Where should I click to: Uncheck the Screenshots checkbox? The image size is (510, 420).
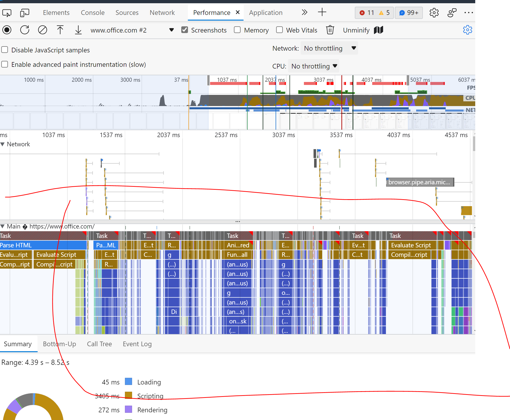coord(184,30)
